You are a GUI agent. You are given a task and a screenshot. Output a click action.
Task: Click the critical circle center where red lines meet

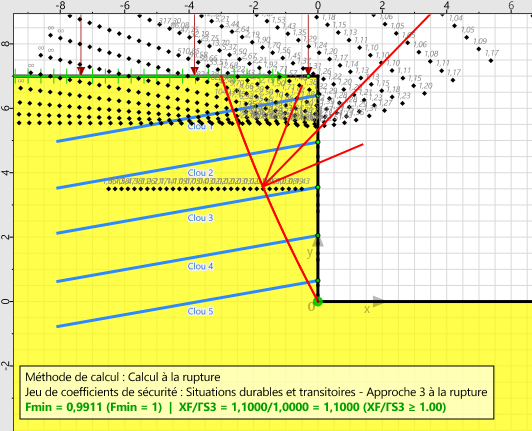tap(263, 187)
